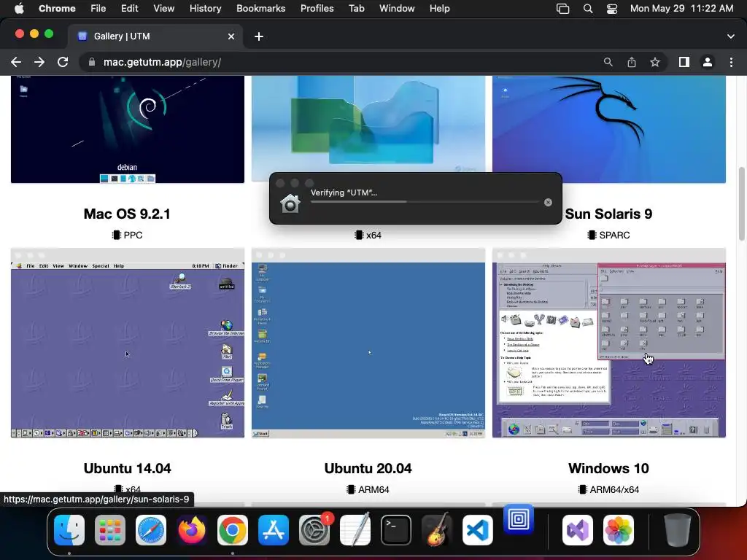Viewport: 747px width, 560px height.
Task: Open the bouncing UTM Dock icon
Action: pyautogui.click(x=519, y=519)
